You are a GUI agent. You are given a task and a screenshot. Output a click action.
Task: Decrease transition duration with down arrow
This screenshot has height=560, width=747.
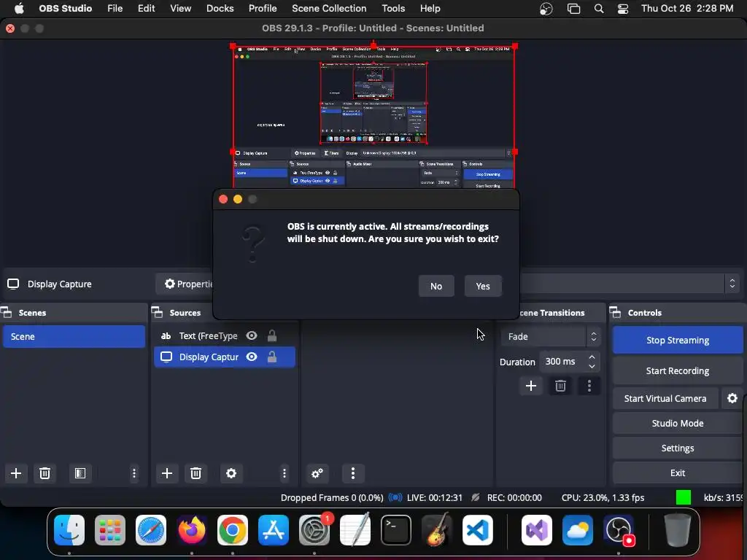pos(592,366)
